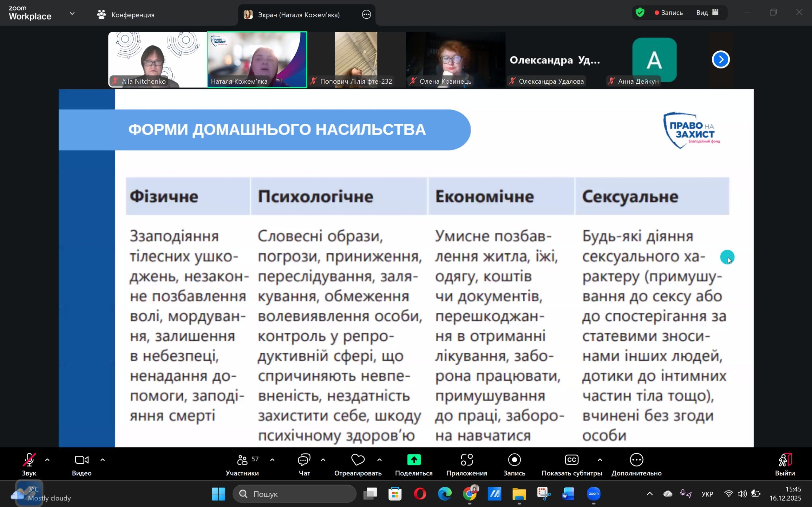Click the Windows search box
The width and height of the screenshot is (812, 507).
coord(294,494)
